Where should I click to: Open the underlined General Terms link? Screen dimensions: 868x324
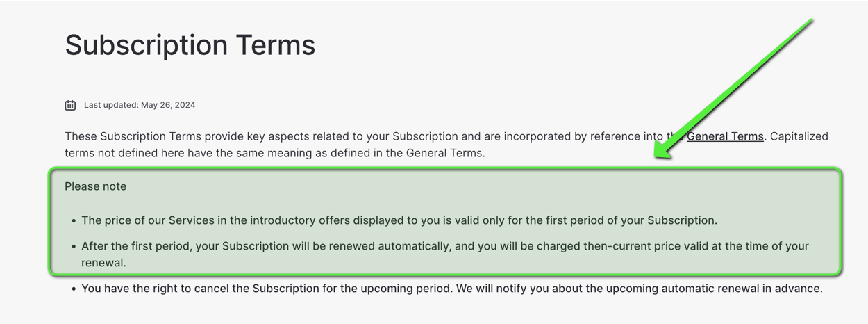725,136
